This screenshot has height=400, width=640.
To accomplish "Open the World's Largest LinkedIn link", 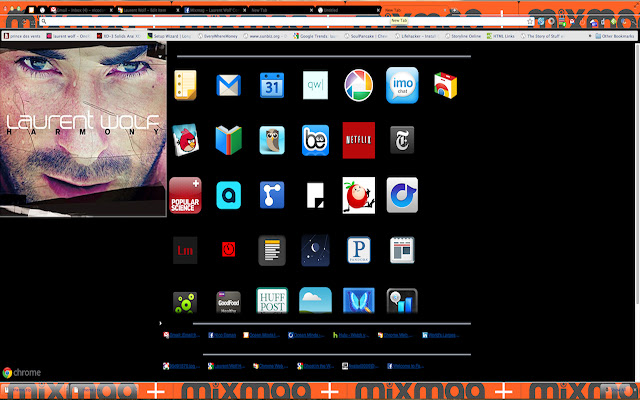I will coord(440,335).
